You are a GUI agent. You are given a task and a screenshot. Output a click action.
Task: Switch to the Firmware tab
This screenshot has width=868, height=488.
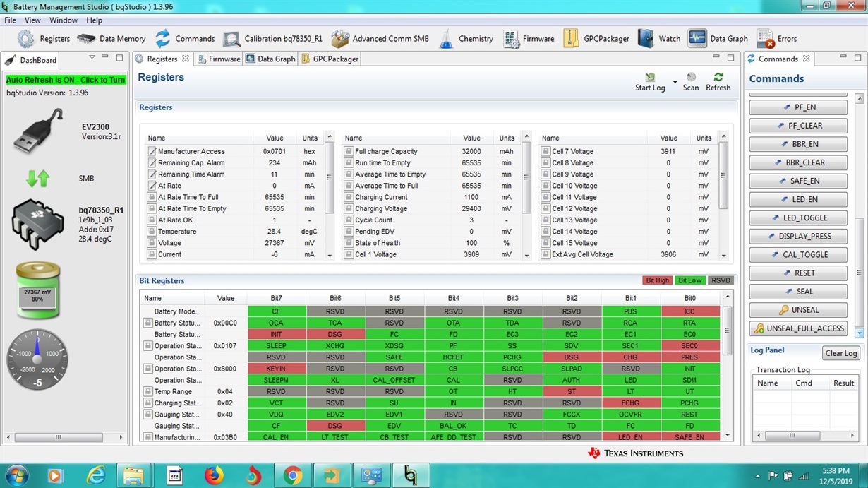pyautogui.click(x=219, y=59)
